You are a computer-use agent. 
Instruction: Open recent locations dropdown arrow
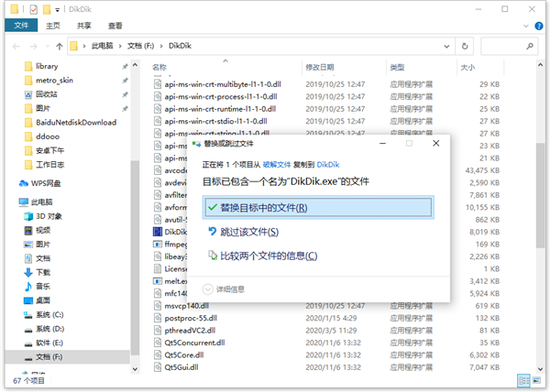48,46
